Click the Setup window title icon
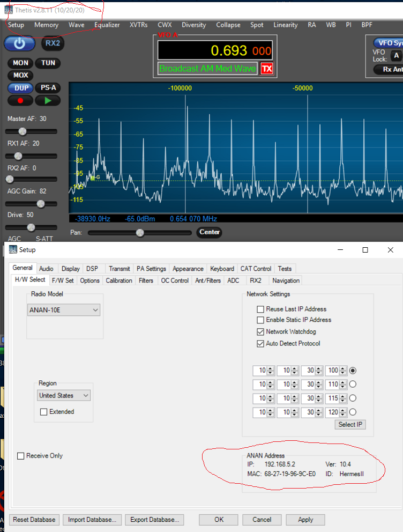Viewport: 403px width, 532px height. point(13,249)
